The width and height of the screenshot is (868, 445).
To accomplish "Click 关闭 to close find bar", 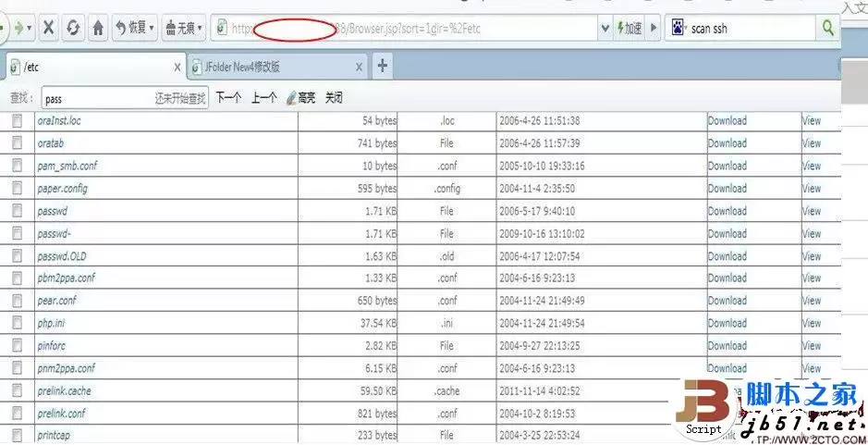I will click(334, 98).
